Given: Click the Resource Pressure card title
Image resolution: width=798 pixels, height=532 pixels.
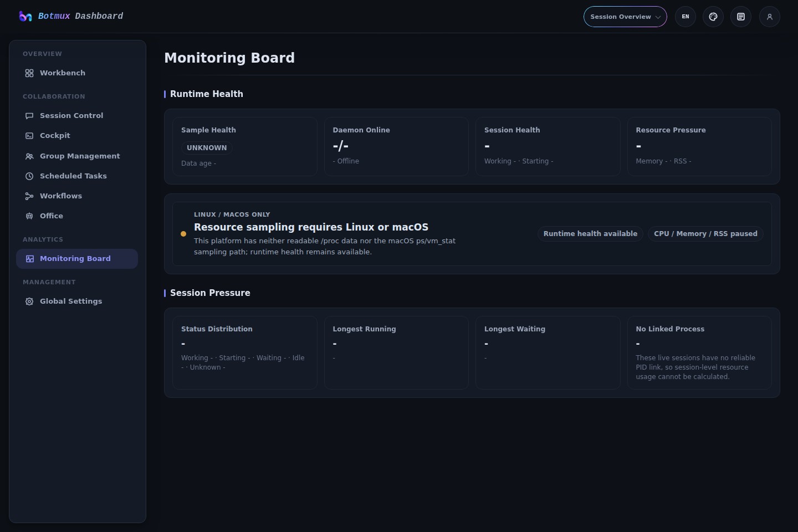Looking at the screenshot, I should tap(671, 130).
